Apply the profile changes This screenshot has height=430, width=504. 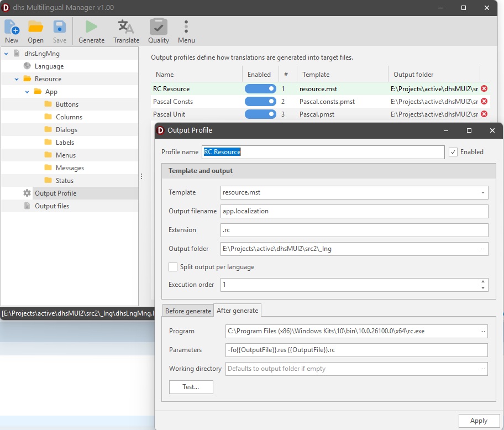pos(479,421)
